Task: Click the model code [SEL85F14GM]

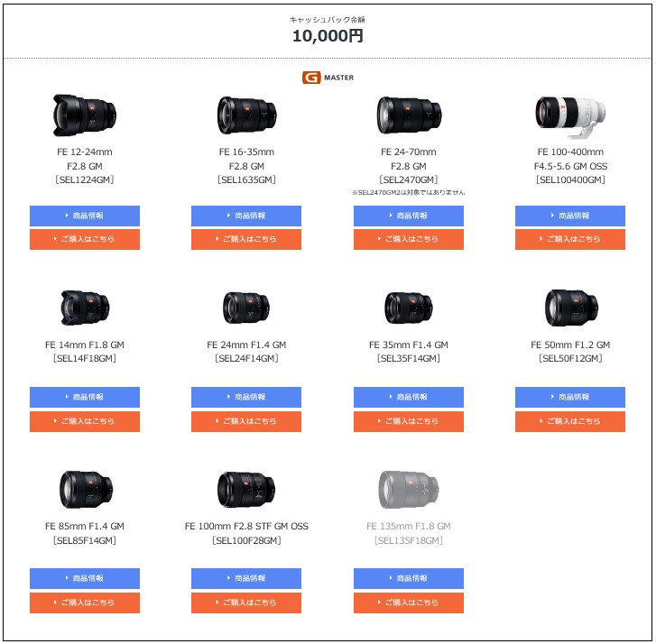Action: click(85, 540)
